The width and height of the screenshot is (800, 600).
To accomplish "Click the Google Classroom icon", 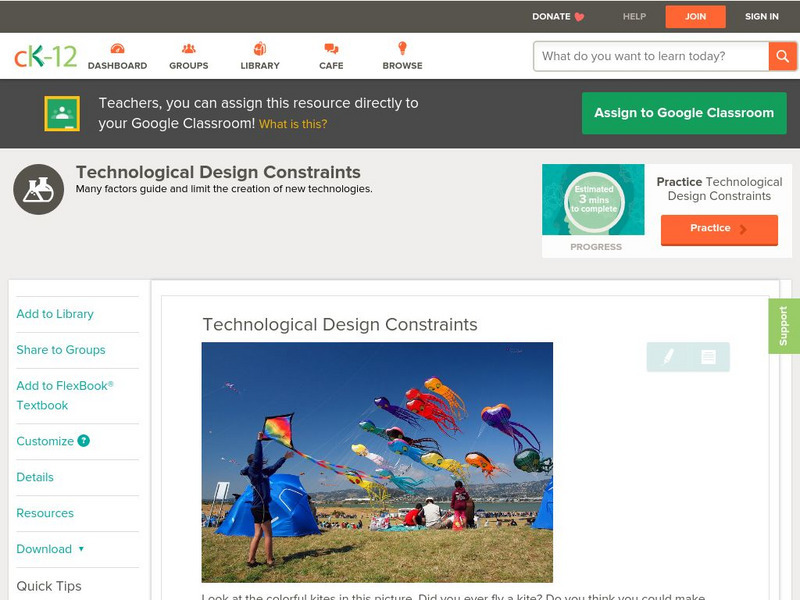I will (62, 113).
